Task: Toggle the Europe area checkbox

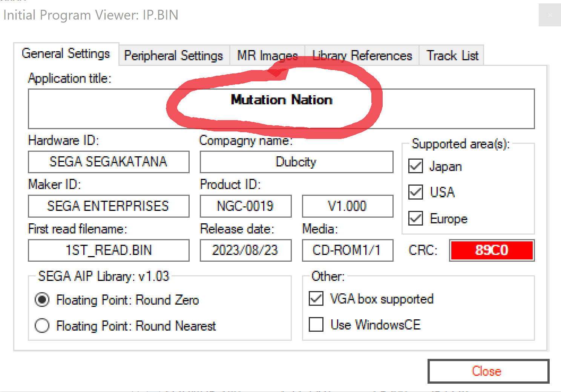Action: [415, 218]
